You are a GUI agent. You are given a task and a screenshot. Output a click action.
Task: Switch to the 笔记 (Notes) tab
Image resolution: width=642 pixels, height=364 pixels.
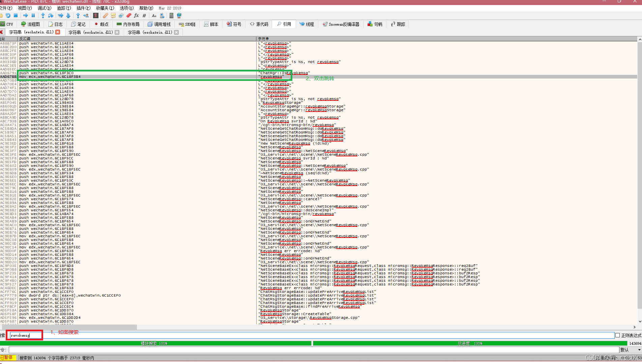click(78, 24)
